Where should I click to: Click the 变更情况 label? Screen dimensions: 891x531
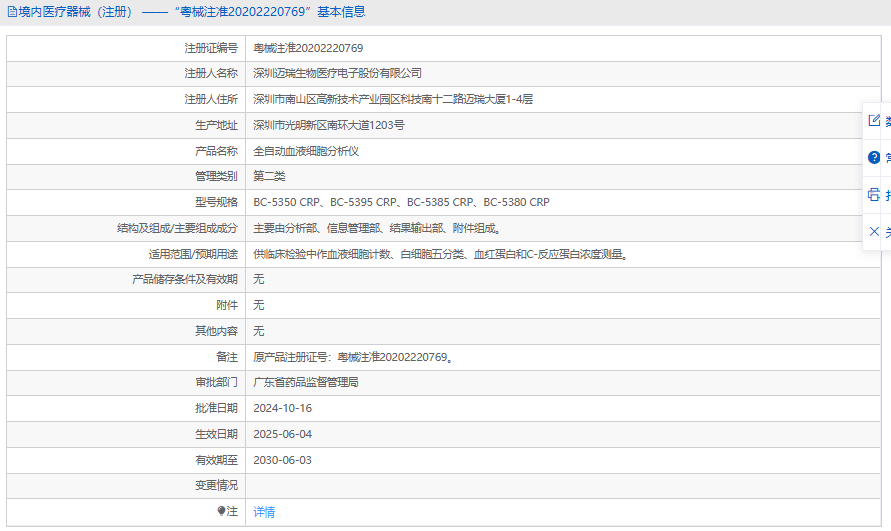(216, 486)
